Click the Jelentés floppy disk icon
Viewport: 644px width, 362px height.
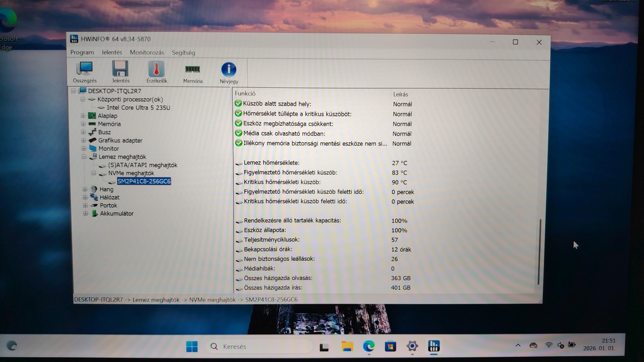(x=120, y=72)
